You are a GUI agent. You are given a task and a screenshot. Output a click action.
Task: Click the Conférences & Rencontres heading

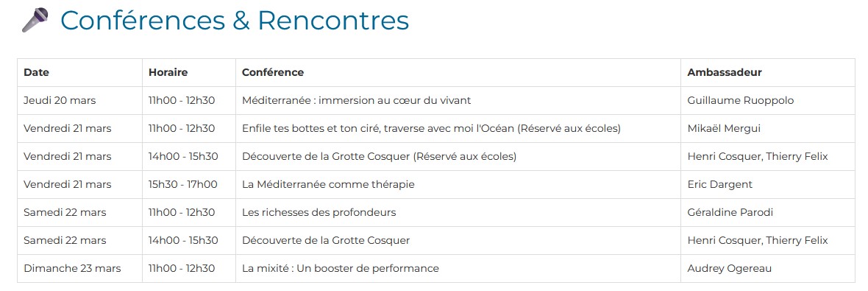pos(235,20)
